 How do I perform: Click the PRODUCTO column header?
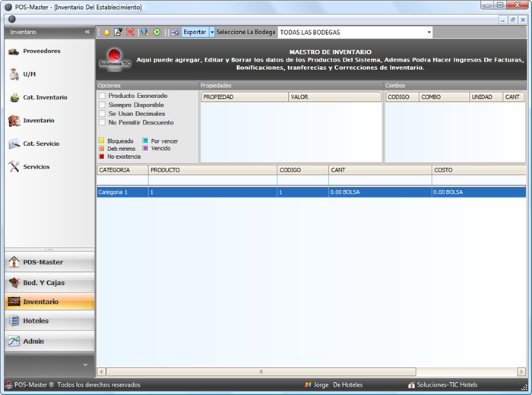click(x=213, y=170)
